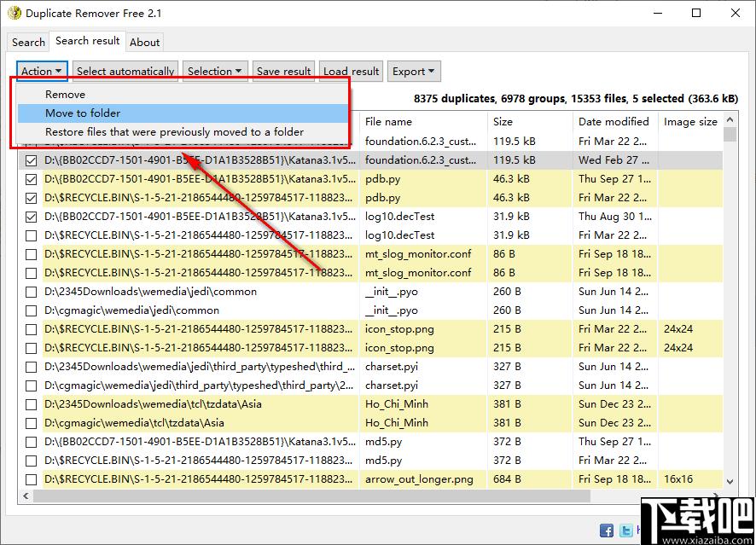Click Load result button
Viewport: 756px width, 545px height.
click(351, 72)
